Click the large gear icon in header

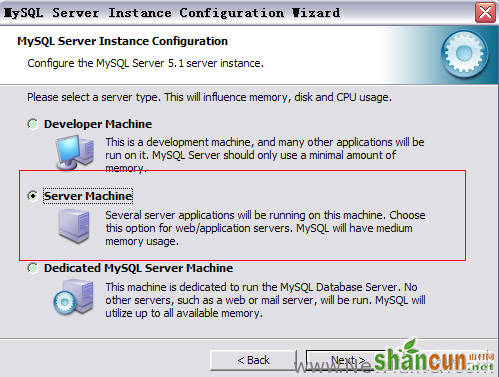[x=464, y=54]
